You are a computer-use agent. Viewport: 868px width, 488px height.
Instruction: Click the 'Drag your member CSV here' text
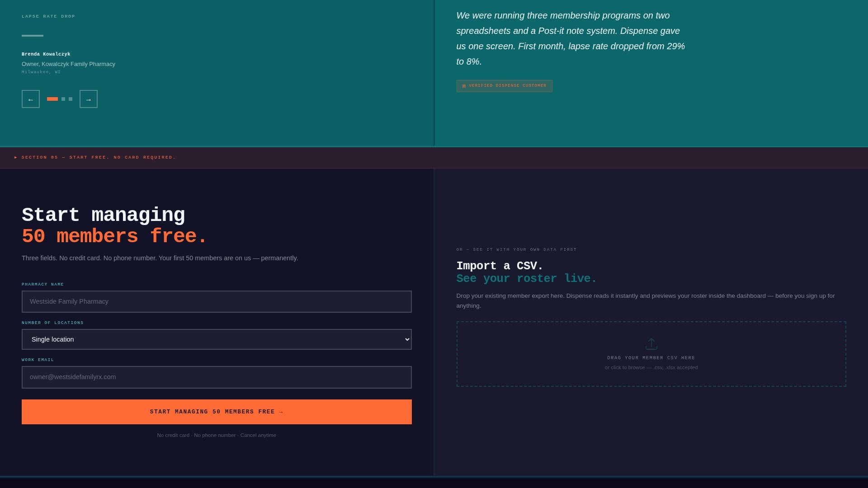pyautogui.click(x=651, y=358)
